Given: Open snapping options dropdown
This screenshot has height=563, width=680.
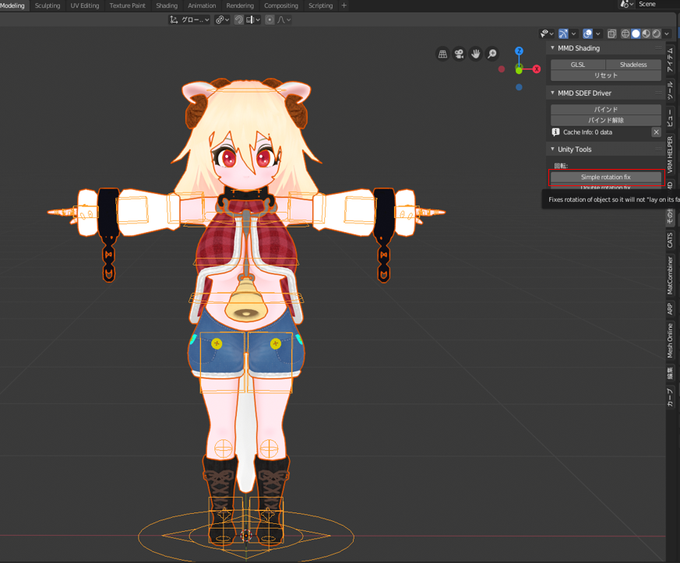Looking at the screenshot, I should (x=252, y=20).
